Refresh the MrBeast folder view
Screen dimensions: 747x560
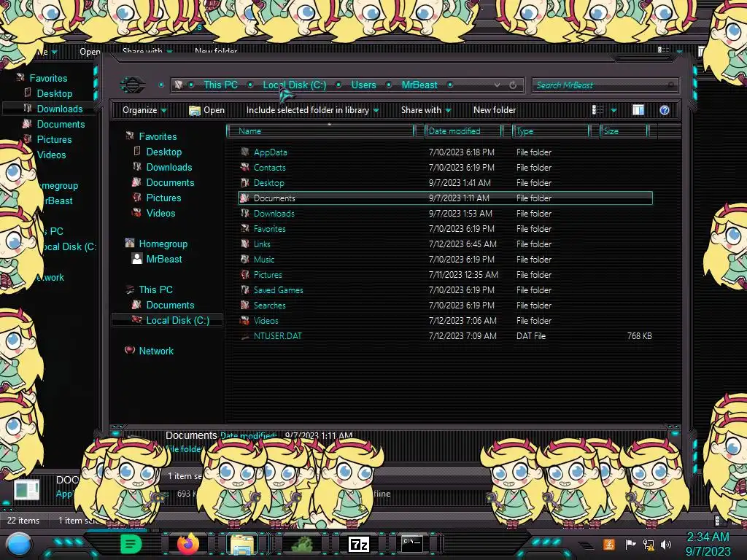click(513, 85)
